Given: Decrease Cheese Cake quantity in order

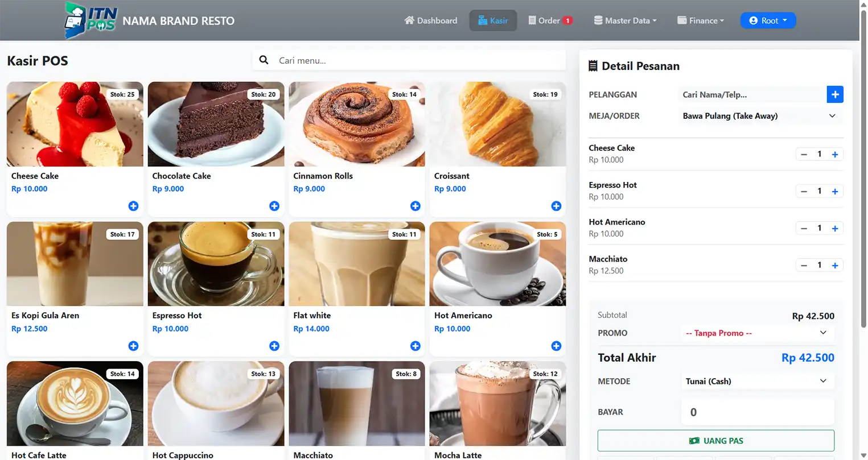Looking at the screenshot, I should pyautogui.click(x=804, y=154).
